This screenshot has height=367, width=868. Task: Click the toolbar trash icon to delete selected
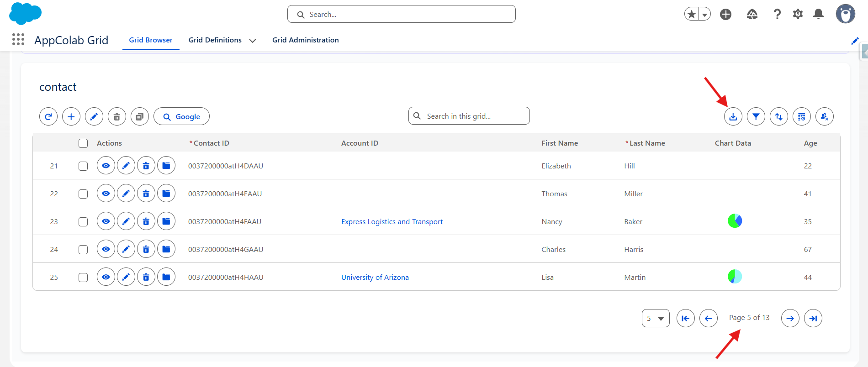click(117, 116)
